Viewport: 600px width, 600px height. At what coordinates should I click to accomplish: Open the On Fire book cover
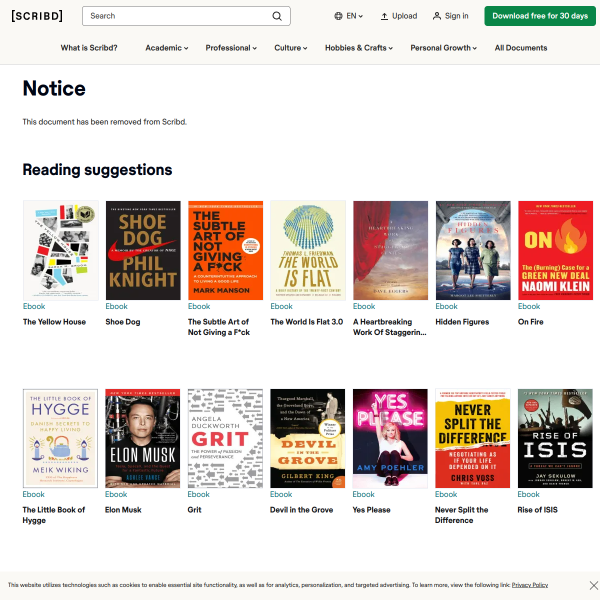pyautogui.click(x=555, y=250)
